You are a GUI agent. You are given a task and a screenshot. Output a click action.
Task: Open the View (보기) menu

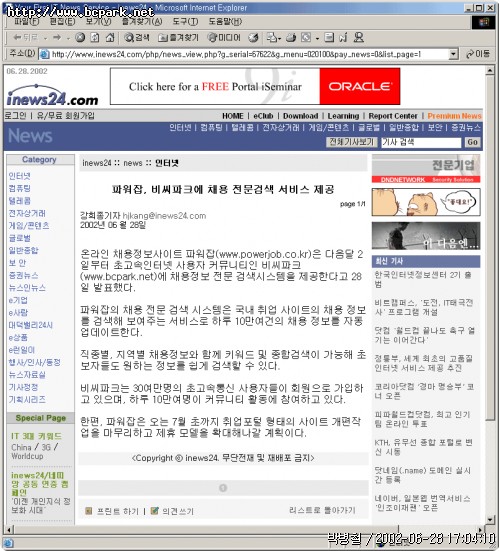pyautogui.click(x=98, y=21)
